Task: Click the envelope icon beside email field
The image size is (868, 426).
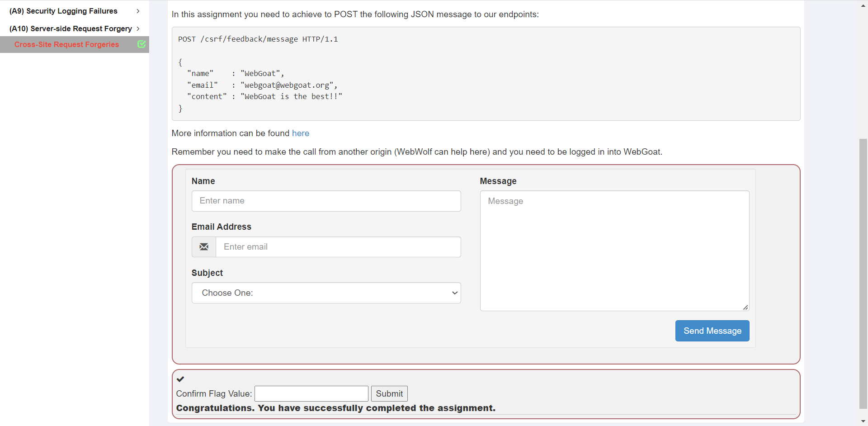Action: (204, 247)
